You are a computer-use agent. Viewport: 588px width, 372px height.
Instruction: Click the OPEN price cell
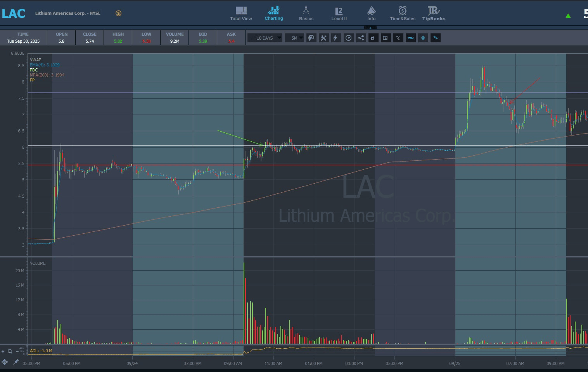tap(62, 38)
